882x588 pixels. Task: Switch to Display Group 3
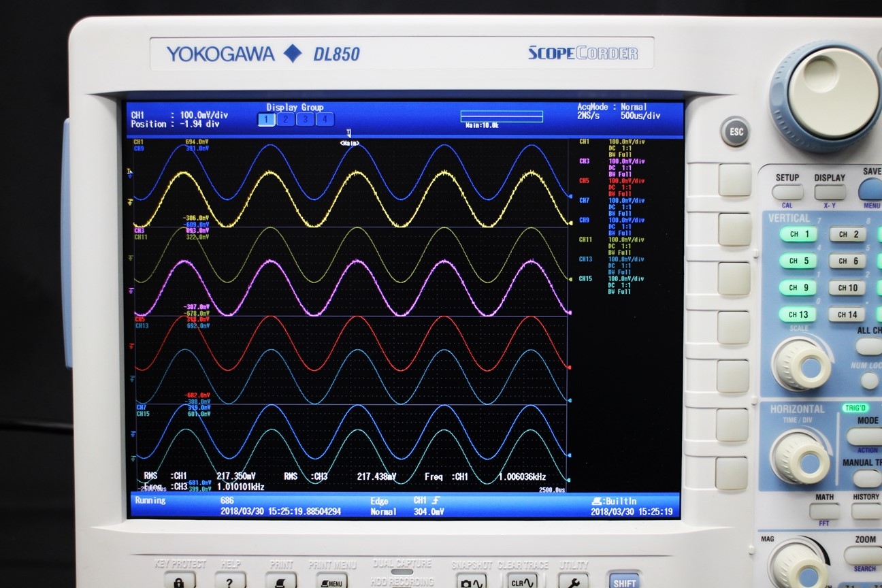(306, 120)
